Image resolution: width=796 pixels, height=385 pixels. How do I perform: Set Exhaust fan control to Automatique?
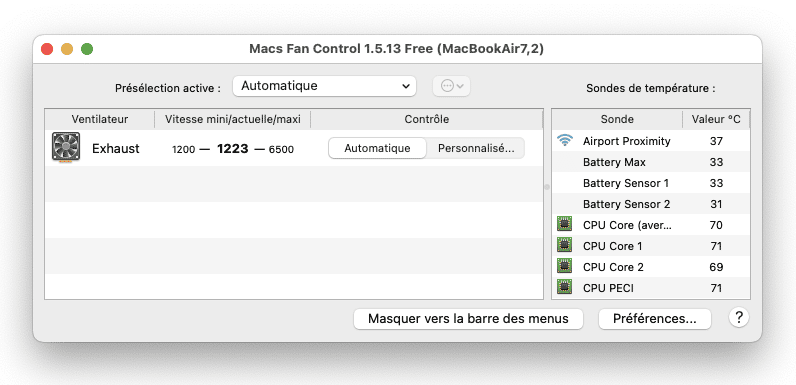click(377, 148)
